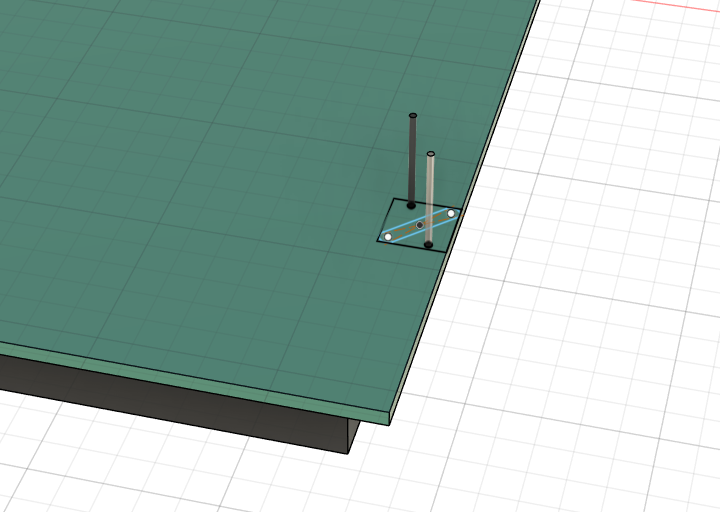Select the dark gray vertical pin
The image size is (720, 512).
pos(412,160)
